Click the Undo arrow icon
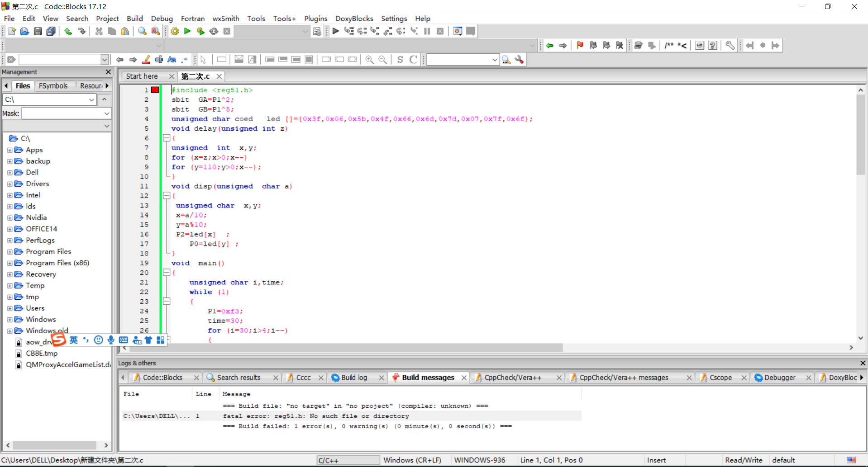This screenshot has height=467, width=868. (x=68, y=31)
